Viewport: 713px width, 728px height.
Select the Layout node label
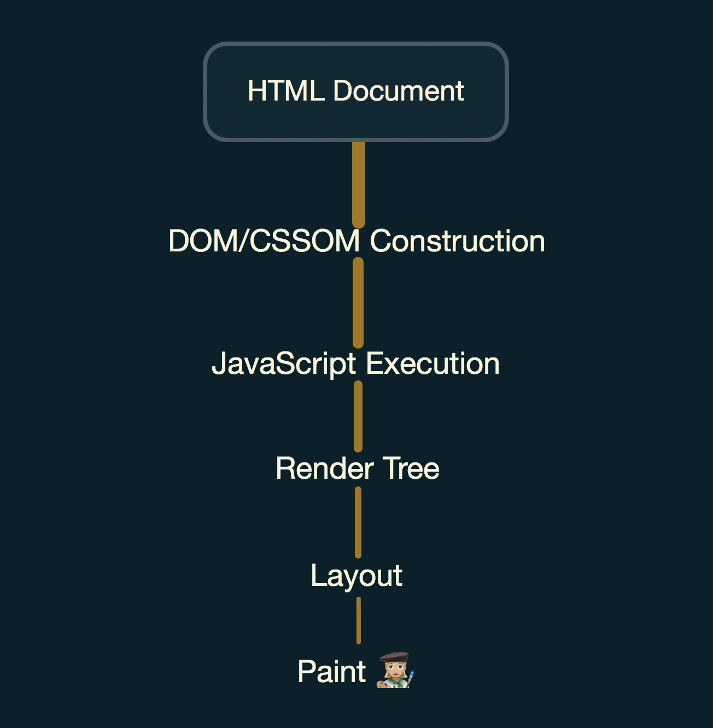[x=356, y=576]
